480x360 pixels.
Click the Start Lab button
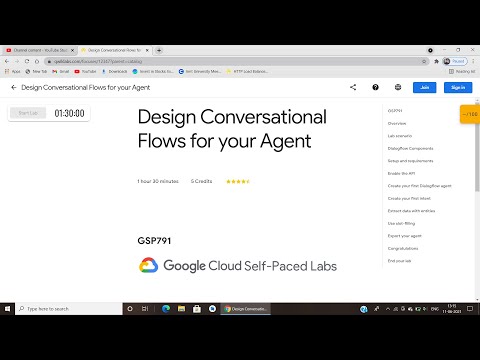pyautogui.click(x=28, y=113)
